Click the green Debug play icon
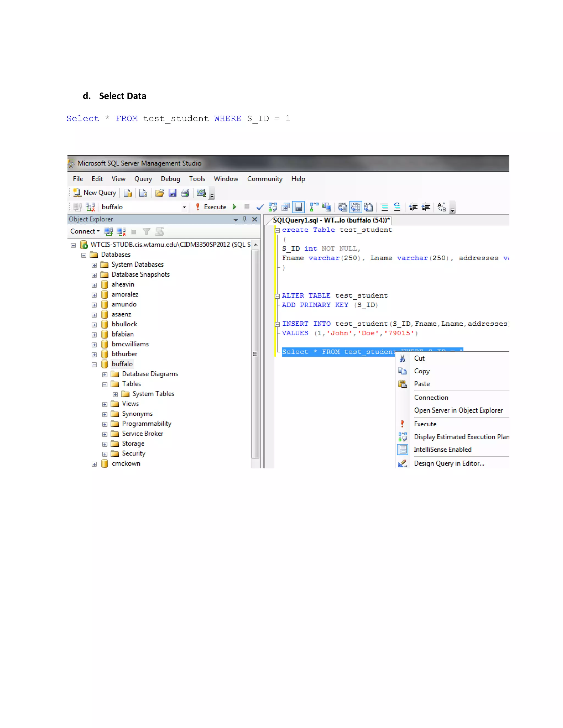563x728 pixels. [x=234, y=207]
